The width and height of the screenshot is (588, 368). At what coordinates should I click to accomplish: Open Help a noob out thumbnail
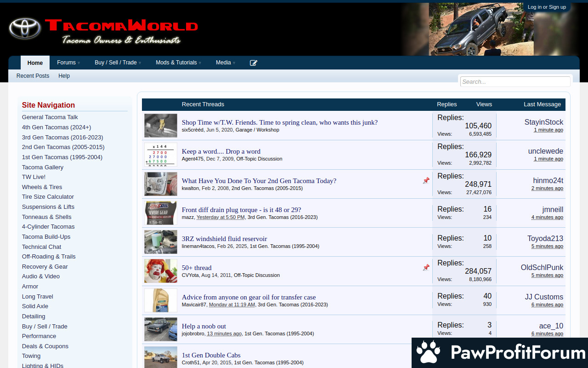161,329
